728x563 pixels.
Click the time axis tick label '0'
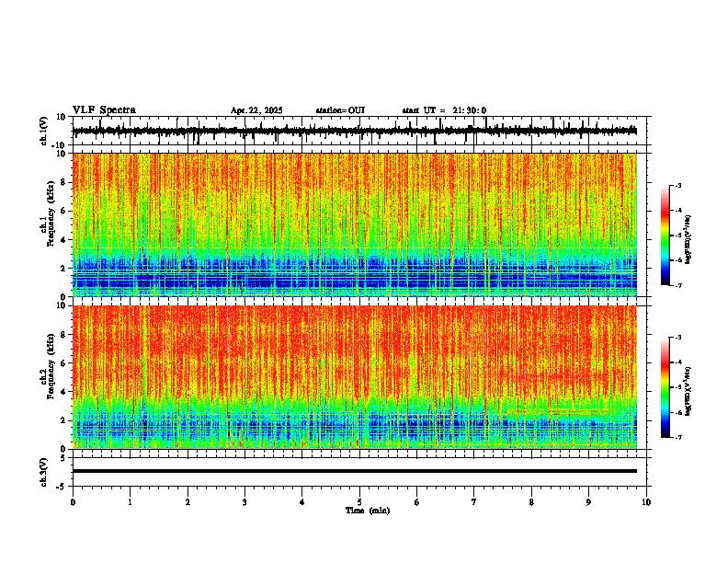(x=73, y=502)
